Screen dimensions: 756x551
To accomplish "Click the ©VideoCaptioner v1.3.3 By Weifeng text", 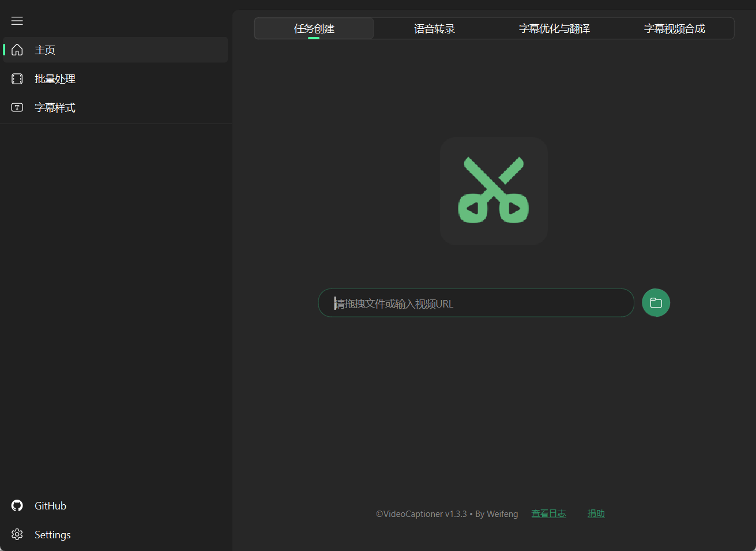I will 447,513.
